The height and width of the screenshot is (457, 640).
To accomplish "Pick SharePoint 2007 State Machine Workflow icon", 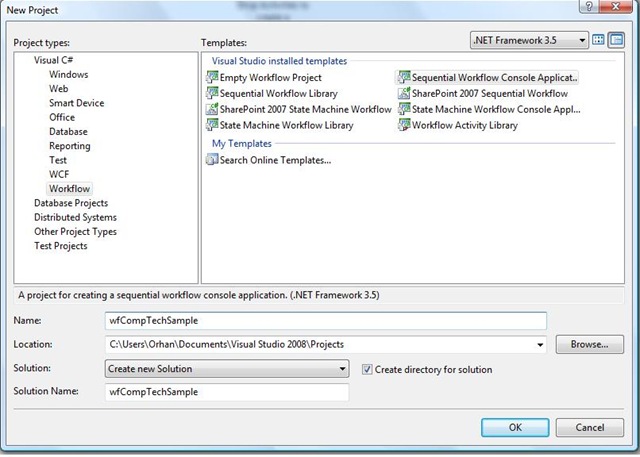I will pyautogui.click(x=212, y=109).
